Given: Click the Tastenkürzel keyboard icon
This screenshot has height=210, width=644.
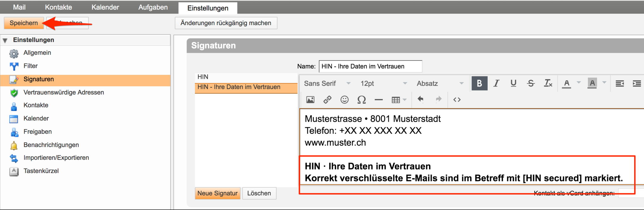Looking at the screenshot, I should (14, 172).
